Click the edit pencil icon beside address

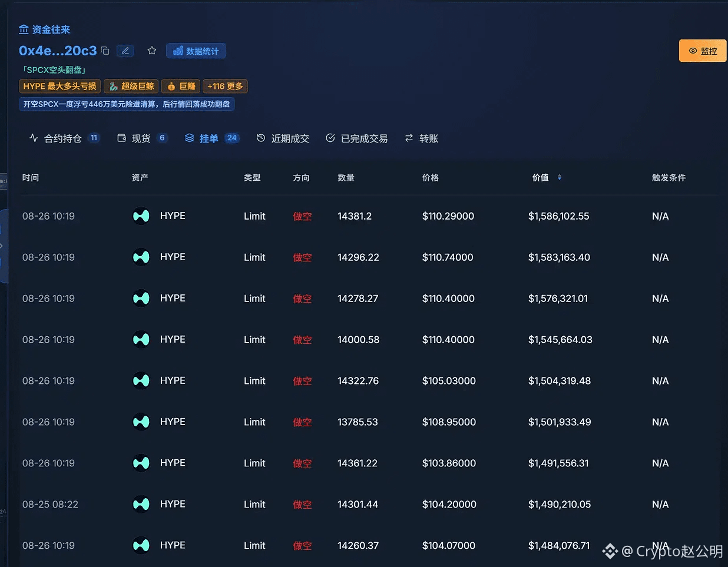[125, 51]
